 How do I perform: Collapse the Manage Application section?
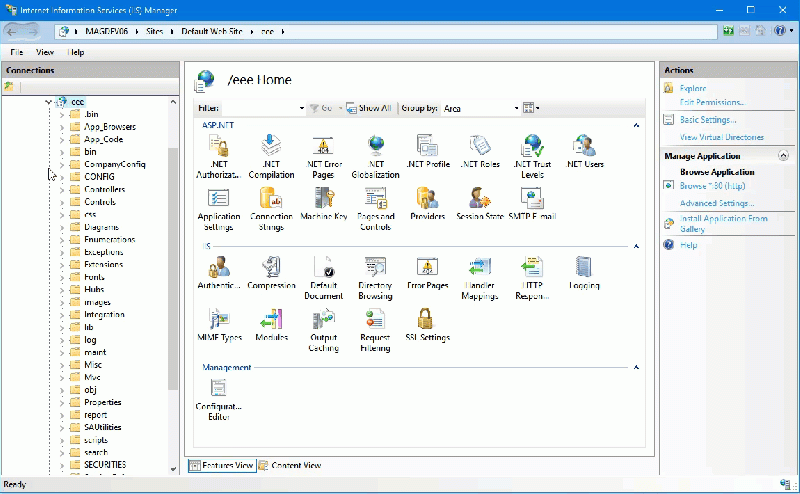pyautogui.click(x=783, y=156)
